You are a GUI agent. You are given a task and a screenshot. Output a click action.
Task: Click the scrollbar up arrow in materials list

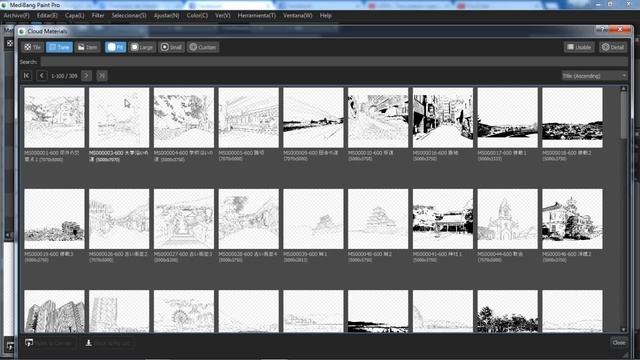tap(623, 89)
